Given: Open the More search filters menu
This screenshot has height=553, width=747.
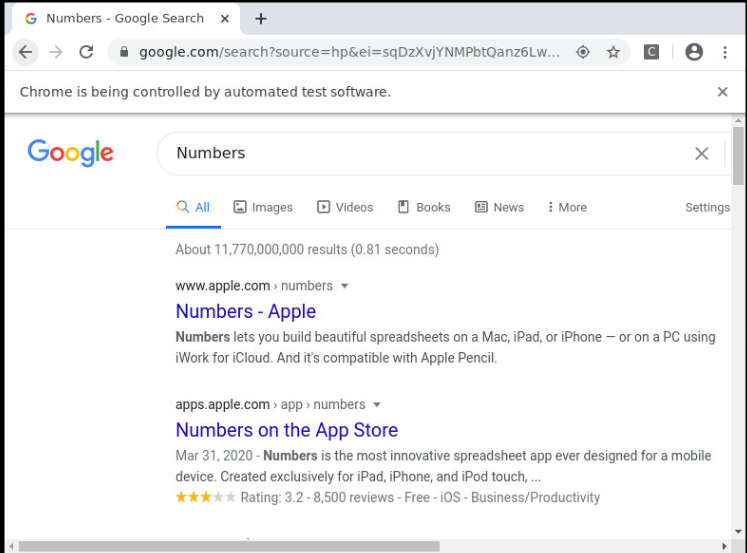Looking at the screenshot, I should click(x=567, y=207).
